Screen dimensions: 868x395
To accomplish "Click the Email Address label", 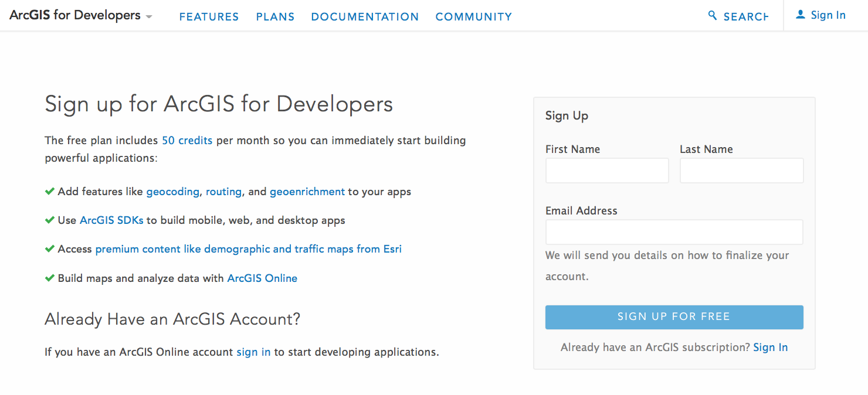I will [581, 210].
